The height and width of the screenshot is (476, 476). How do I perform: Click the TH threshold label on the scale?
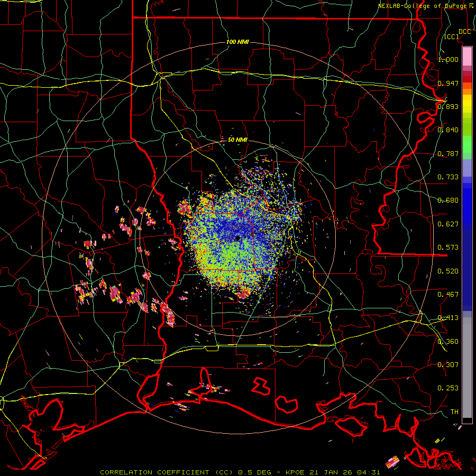pos(454,412)
